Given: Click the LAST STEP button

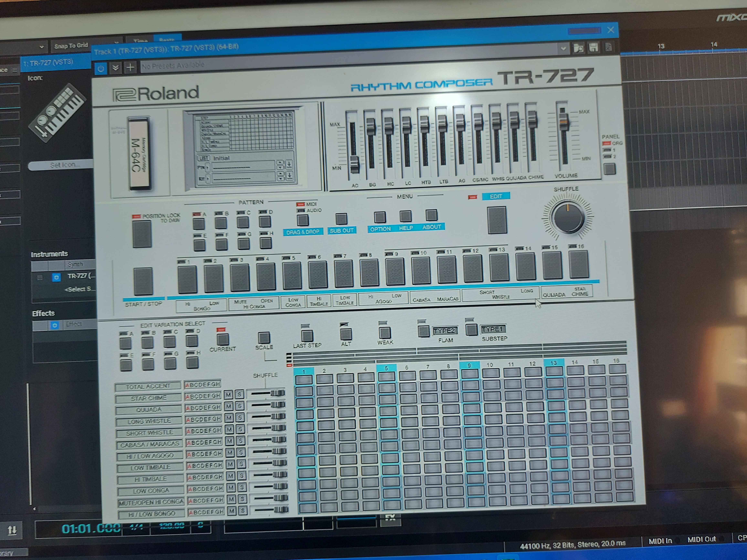Looking at the screenshot, I should click(307, 336).
